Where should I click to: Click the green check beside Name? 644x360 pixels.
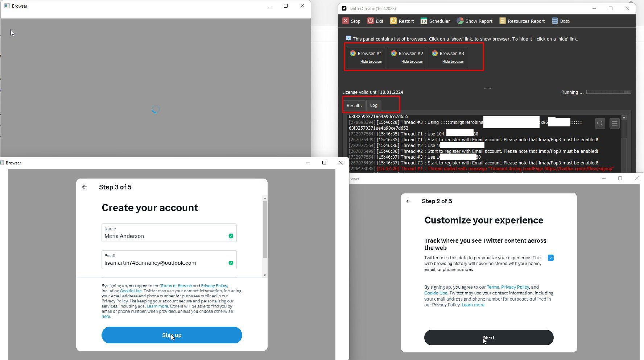pos(231,236)
